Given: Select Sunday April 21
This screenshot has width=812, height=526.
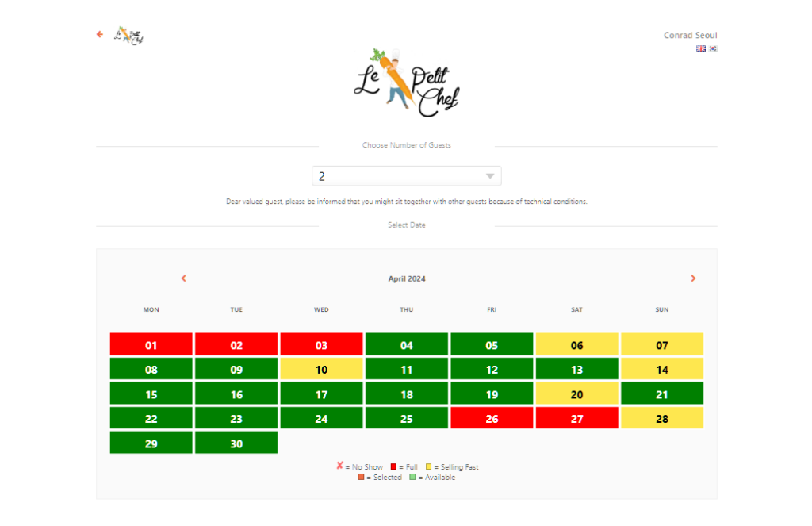Looking at the screenshot, I should coord(662,394).
